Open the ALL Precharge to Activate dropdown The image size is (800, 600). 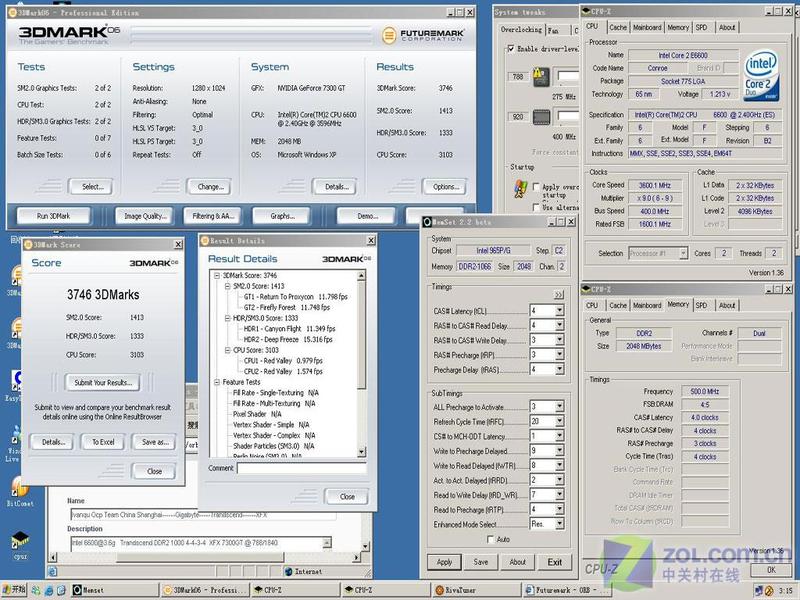[x=559, y=407]
